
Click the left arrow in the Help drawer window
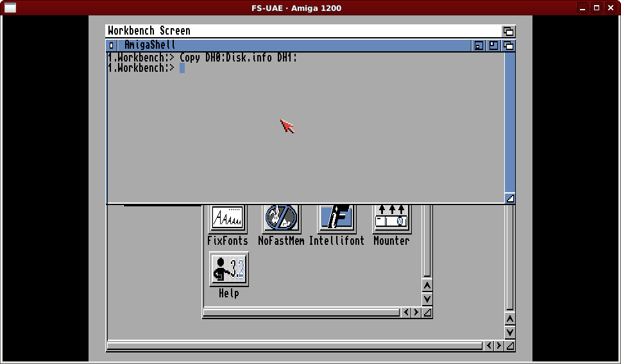click(406, 313)
